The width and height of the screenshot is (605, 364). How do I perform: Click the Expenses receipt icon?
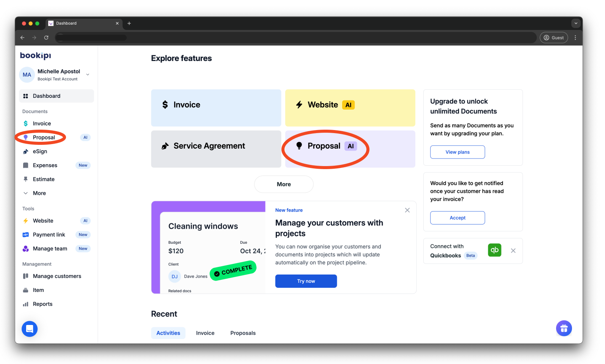tap(26, 165)
